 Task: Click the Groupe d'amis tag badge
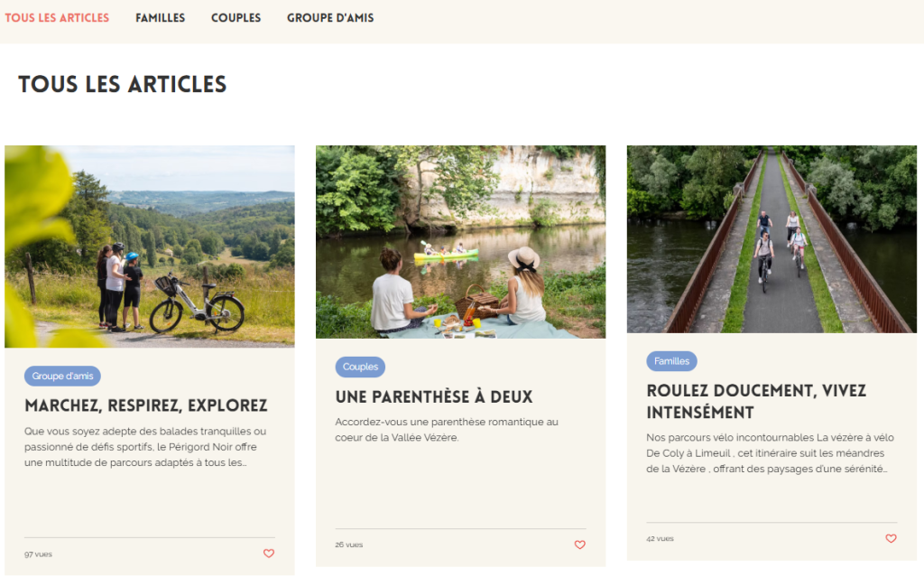pyautogui.click(x=62, y=376)
